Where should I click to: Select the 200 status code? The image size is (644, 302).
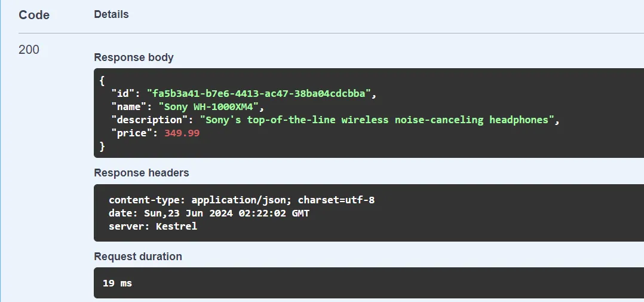click(29, 50)
